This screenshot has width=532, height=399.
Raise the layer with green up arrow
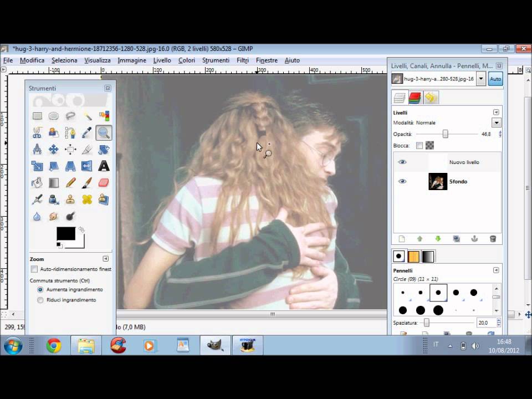point(420,239)
